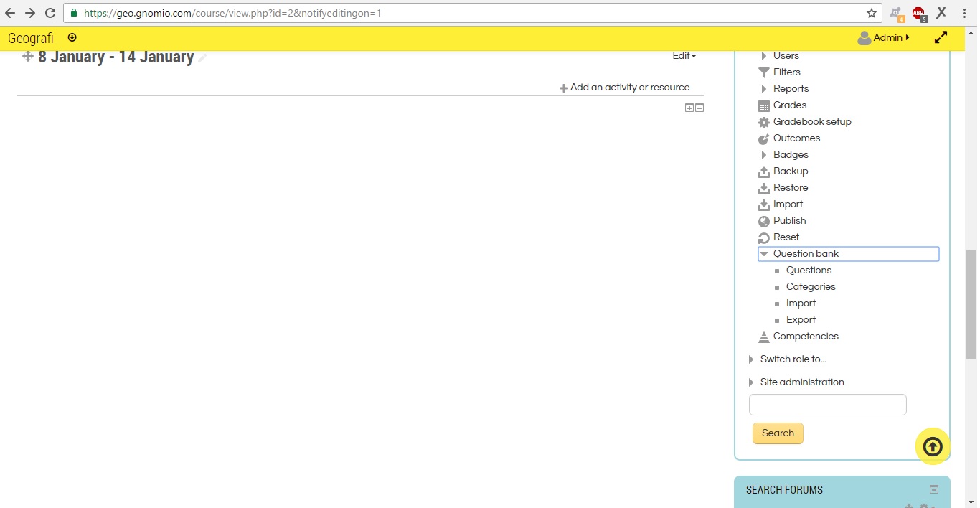Open the extension icon with orange 4 badge
The width and height of the screenshot is (980, 508).
point(896,13)
